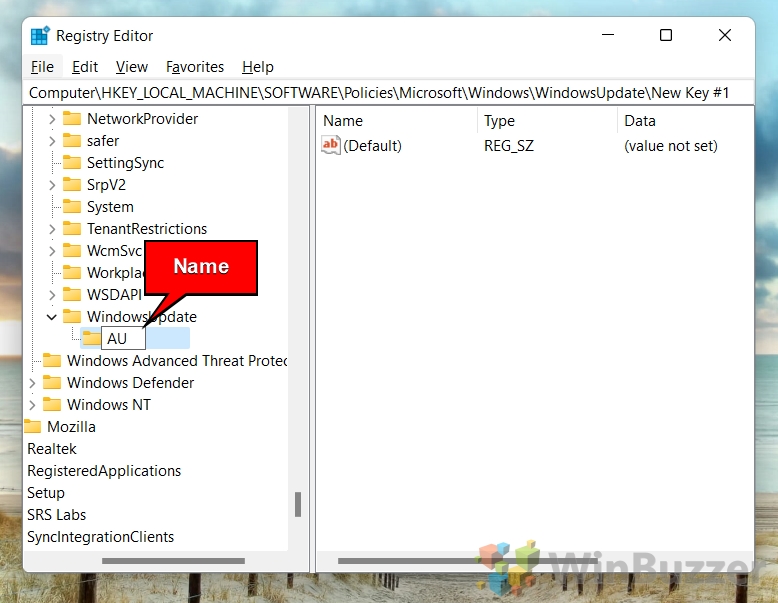Minimize the Registry Editor window
This screenshot has height=603, width=778.
click(608, 35)
